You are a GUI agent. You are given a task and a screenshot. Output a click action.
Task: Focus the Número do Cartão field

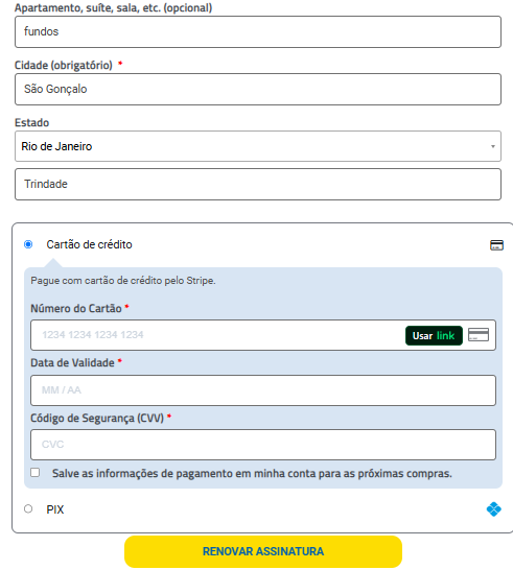(x=218, y=335)
